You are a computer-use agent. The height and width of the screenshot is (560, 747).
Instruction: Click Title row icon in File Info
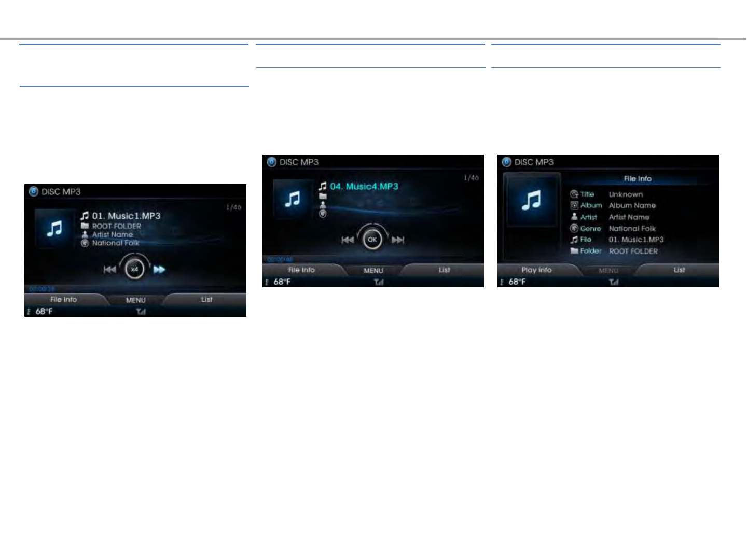tap(574, 194)
